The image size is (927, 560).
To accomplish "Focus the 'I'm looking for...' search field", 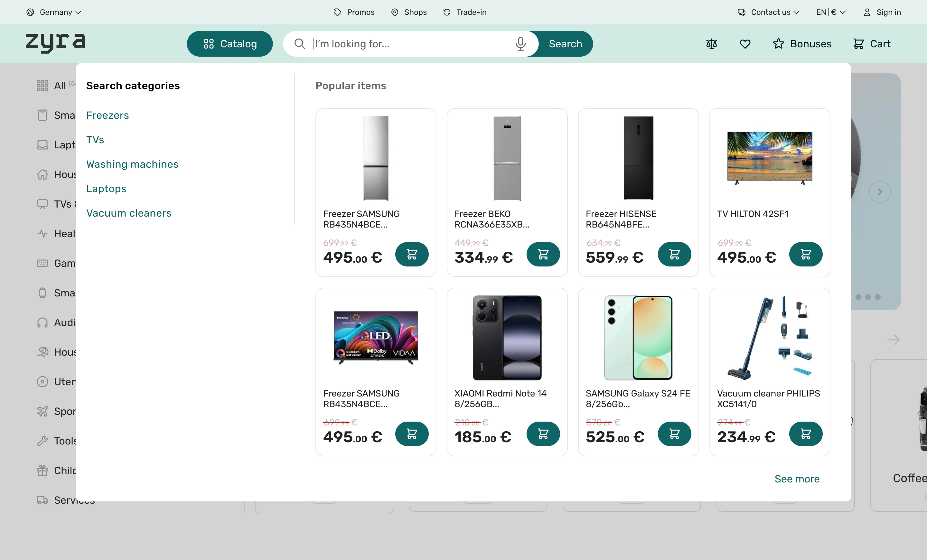I will (410, 44).
